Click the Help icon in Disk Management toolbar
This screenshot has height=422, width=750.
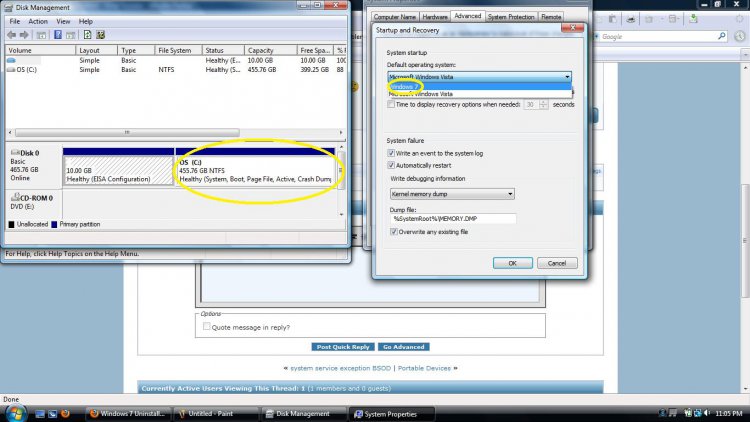click(58, 35)
